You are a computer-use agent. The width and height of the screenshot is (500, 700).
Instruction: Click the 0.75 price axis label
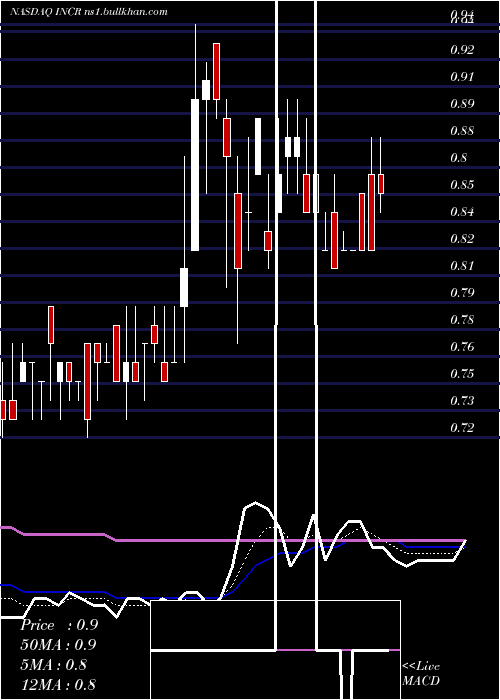462,374
